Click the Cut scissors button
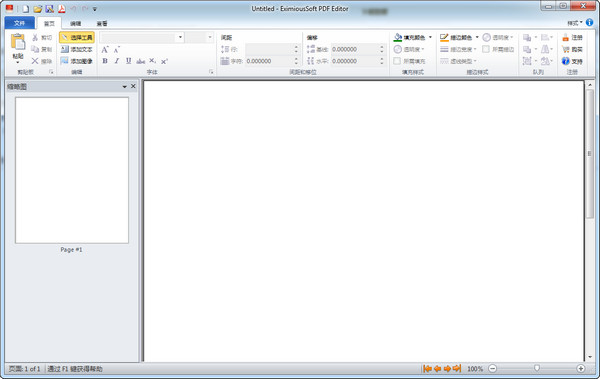Image resolution: width=600 pixels, height=379 pixels. (42, 38)
